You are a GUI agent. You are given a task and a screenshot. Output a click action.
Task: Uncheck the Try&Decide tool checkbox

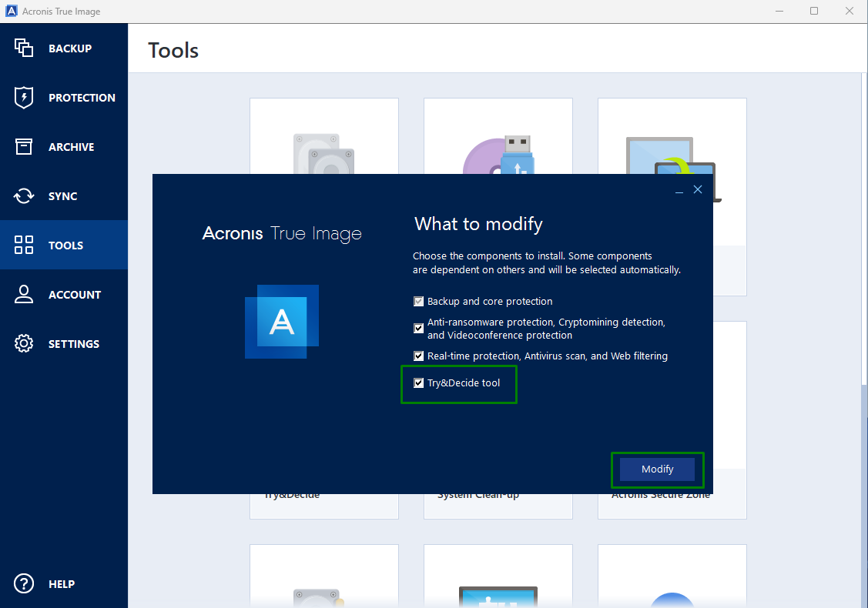click(418, 383)
